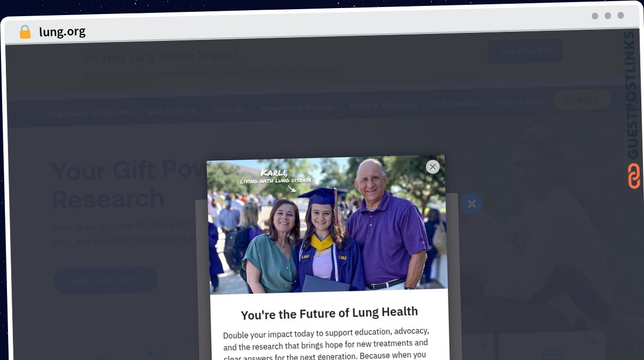
Task: Click the lung.org address text
Action: coord(62,32)
